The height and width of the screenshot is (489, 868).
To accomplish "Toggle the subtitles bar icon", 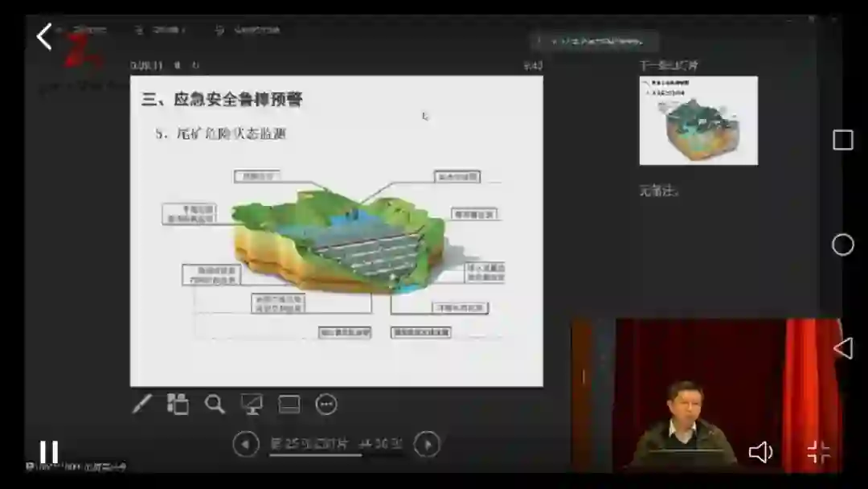I will tap(289, 405).
